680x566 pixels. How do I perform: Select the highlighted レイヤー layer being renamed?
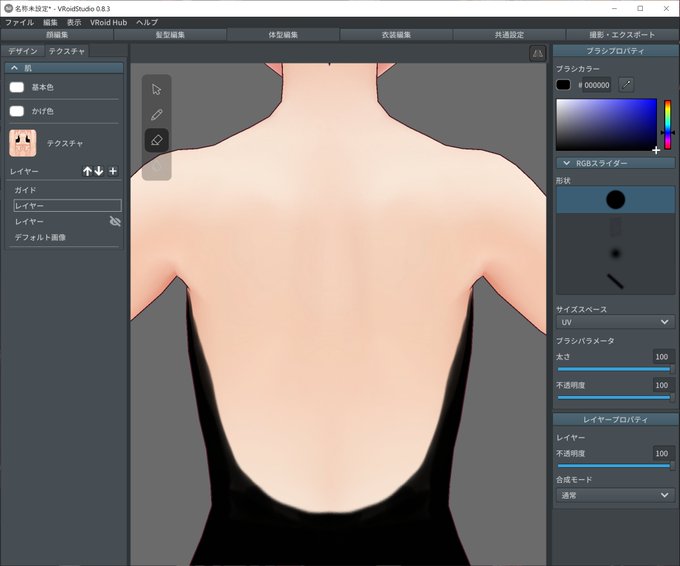click(x=67, y=206)
